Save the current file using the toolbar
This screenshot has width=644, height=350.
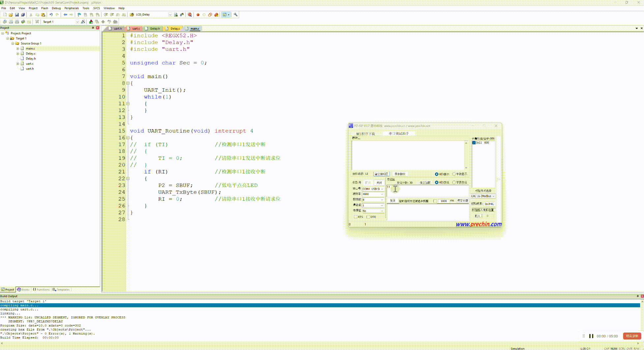click(x=17, y=15)
